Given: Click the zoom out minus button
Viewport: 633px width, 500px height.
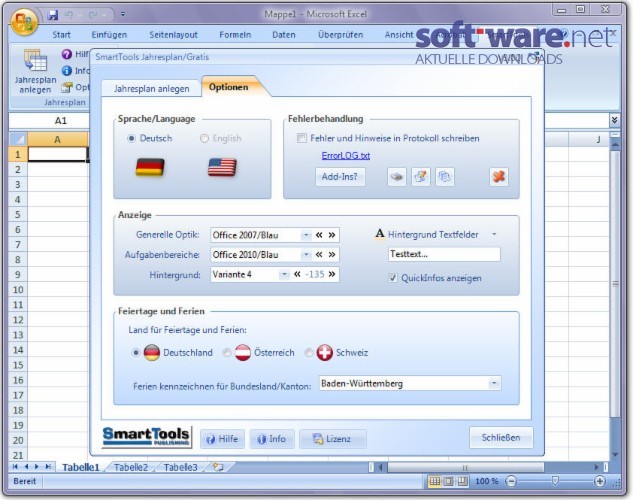Looking at the screenshot, I should pyautogui.click(x=511, y=481).
